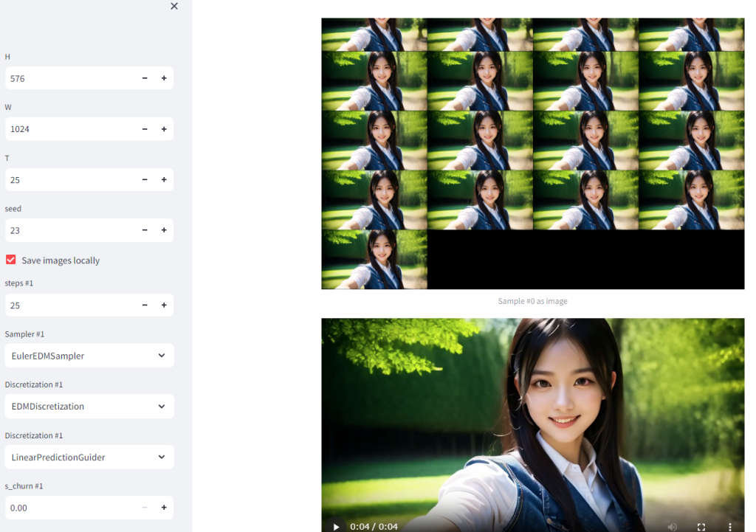Click the s_churn #1 input field
This screenshot has height=532, width=756.
70,508
